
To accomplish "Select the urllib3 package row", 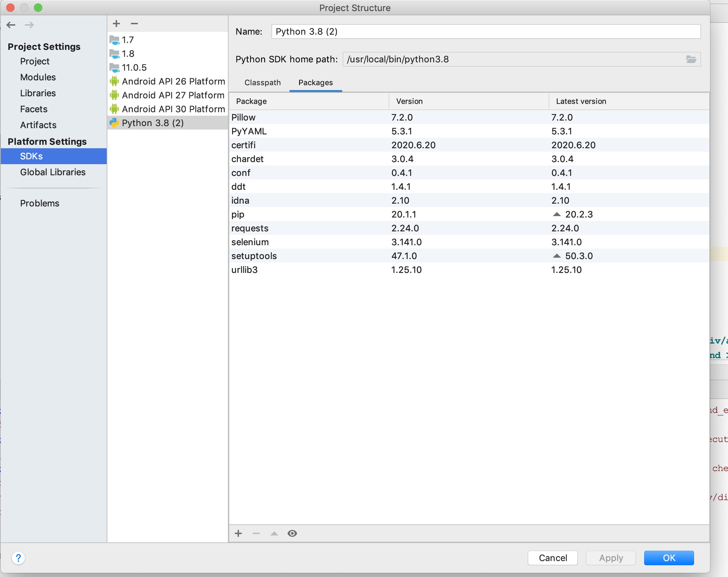I will (469, 270).
